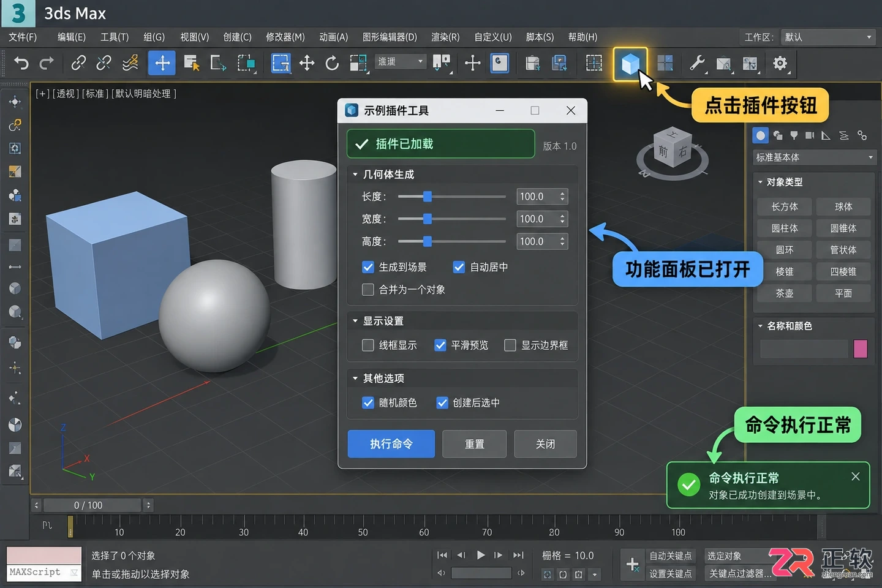Select the Link objects chain icon
The height and width of the screenshot is (588, 882).
78,62
